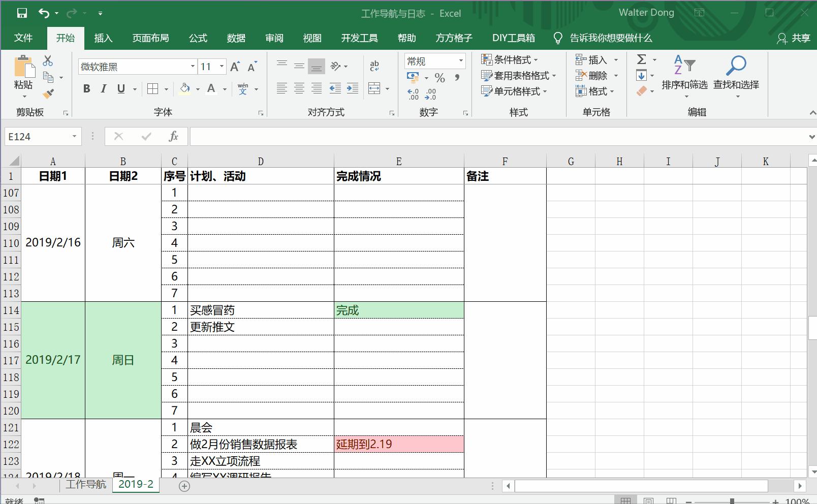The width and height of the screenshot is (817, 504).
Task: Open 条件格式 (Conditional Formatting)
Action: click(511, 59)
